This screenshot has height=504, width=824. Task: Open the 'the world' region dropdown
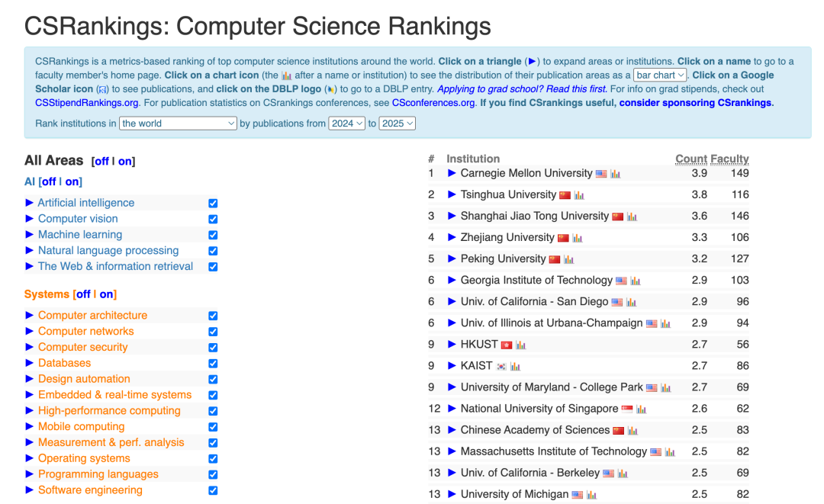[x=178, y=124]
